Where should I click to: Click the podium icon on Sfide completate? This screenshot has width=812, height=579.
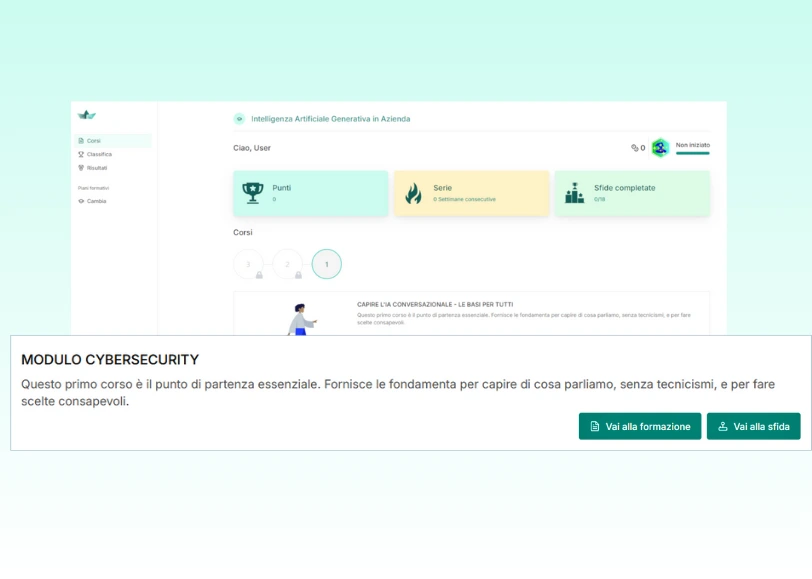(574, 193)
